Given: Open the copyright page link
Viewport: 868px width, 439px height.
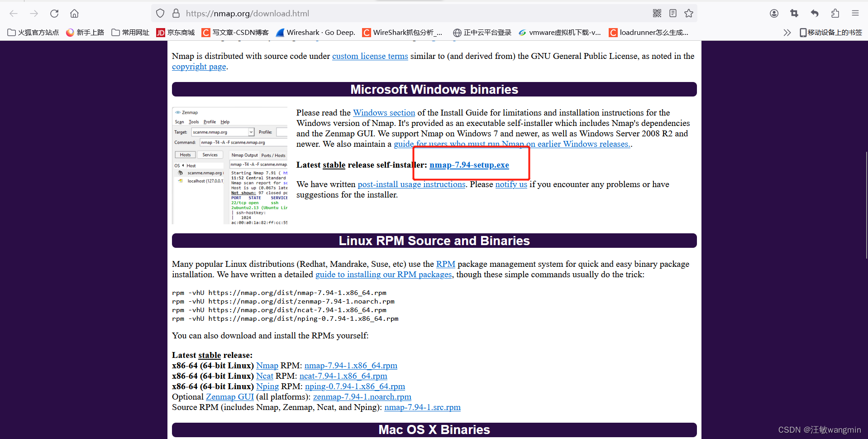Looking at the screenshot, I should (199, 67).
